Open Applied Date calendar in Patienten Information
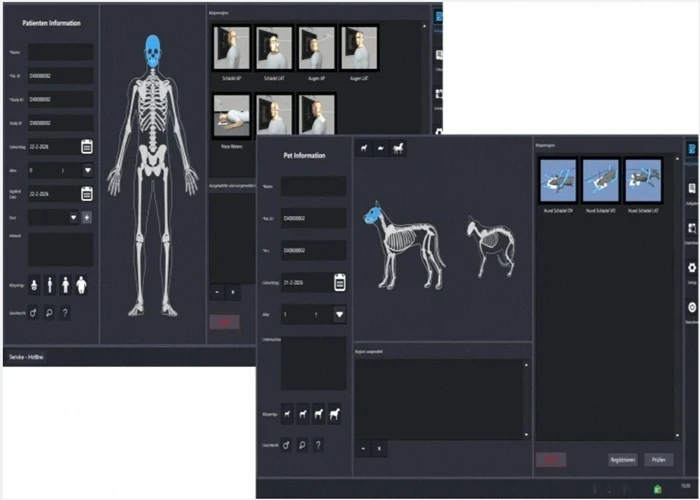 point(87,194)
